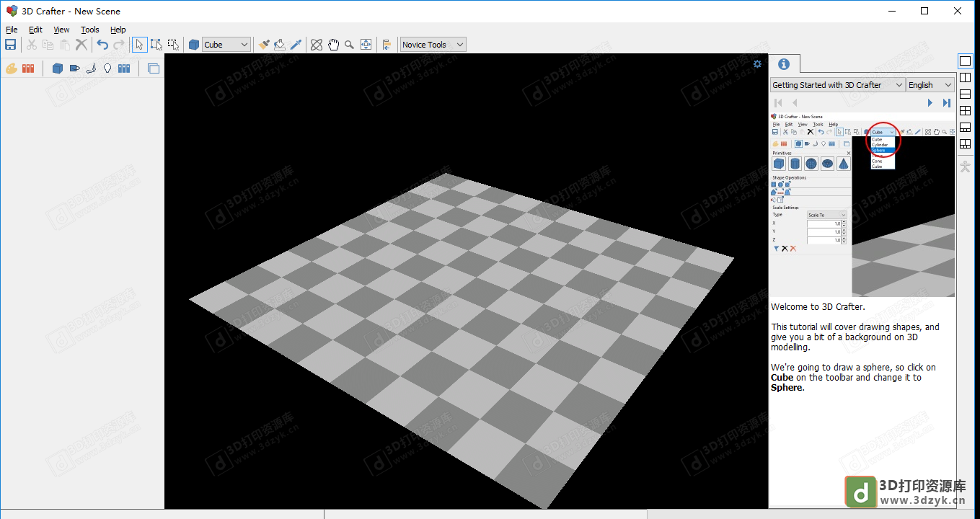The width and height of the screenshot is (980, 519).
Task: Open the Cube shape dropdown
Action: tap(226, 45)
